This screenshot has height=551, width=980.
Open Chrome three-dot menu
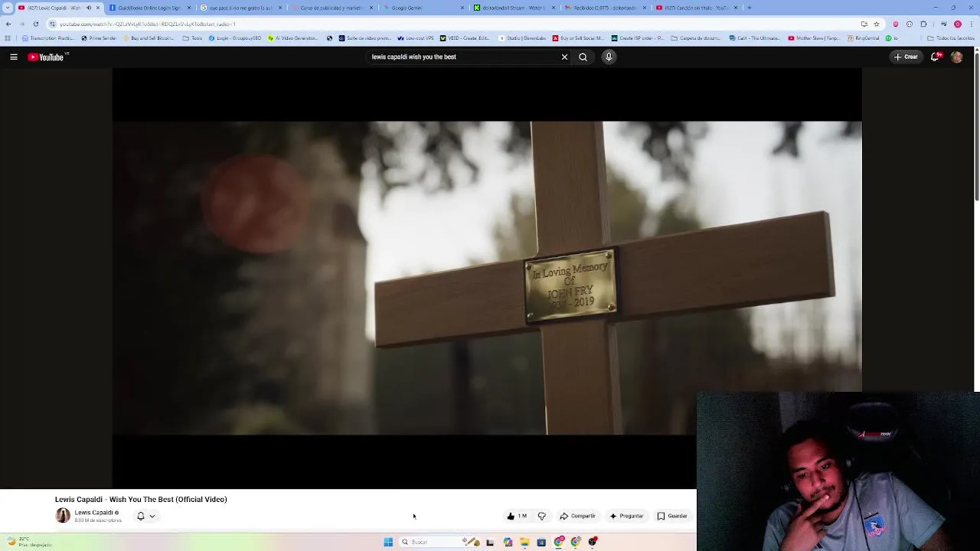971,24
